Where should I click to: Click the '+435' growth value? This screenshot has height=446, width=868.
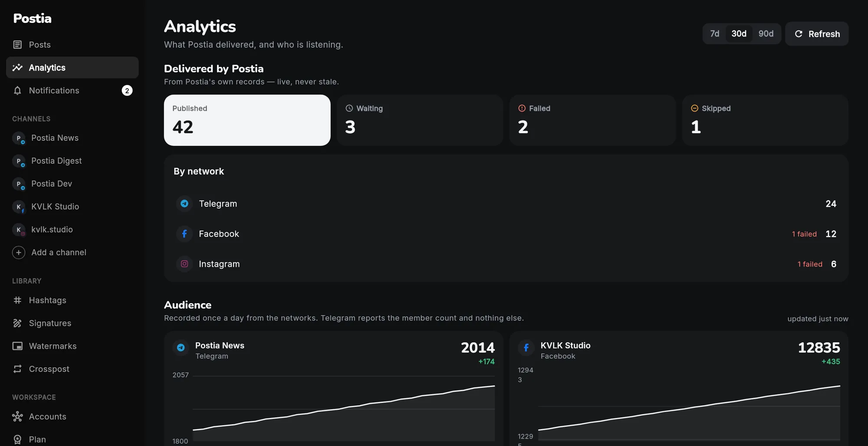(831, 361)
